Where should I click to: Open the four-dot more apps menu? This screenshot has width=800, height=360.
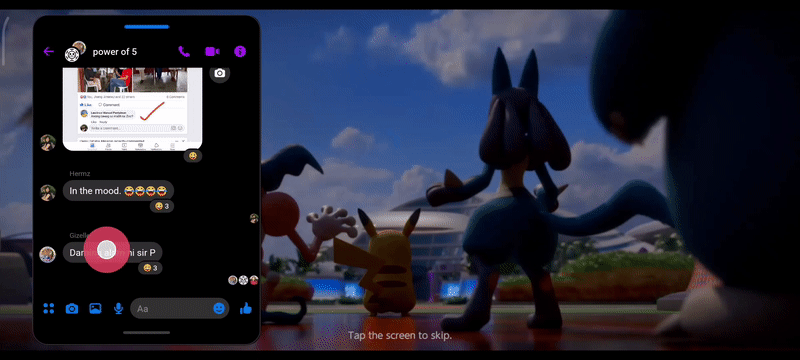[48, 308]
